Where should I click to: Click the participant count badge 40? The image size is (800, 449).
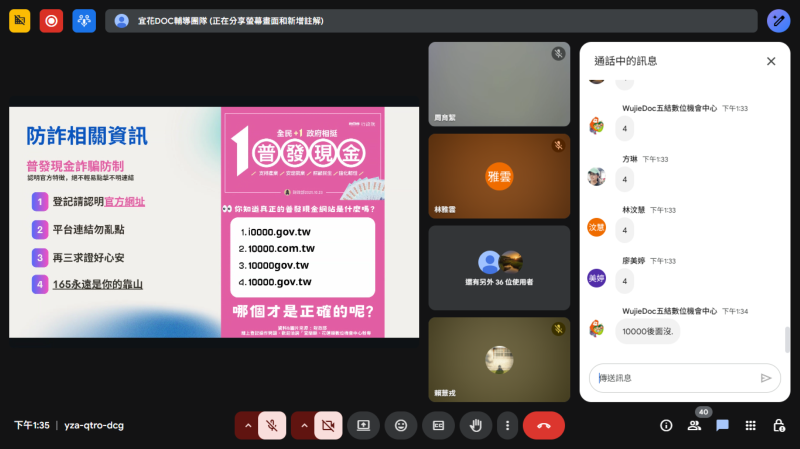point(704,412)
